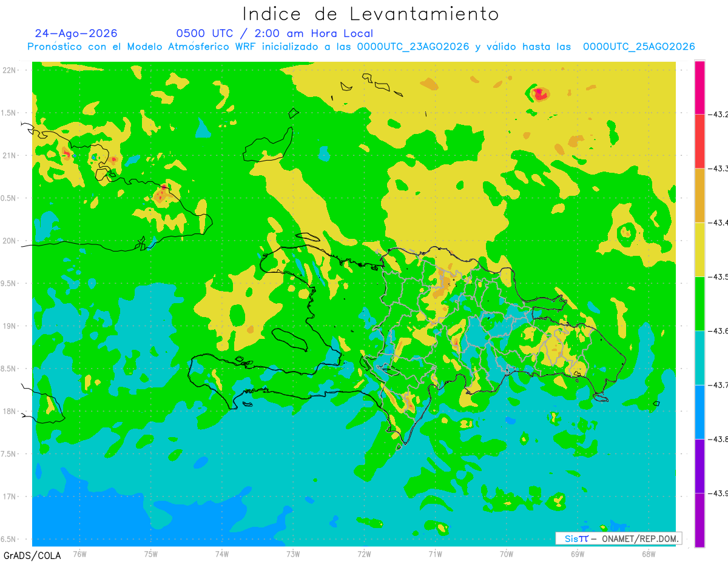Click the latitude label "17N"
728x562 pixels.
point(10,497)
